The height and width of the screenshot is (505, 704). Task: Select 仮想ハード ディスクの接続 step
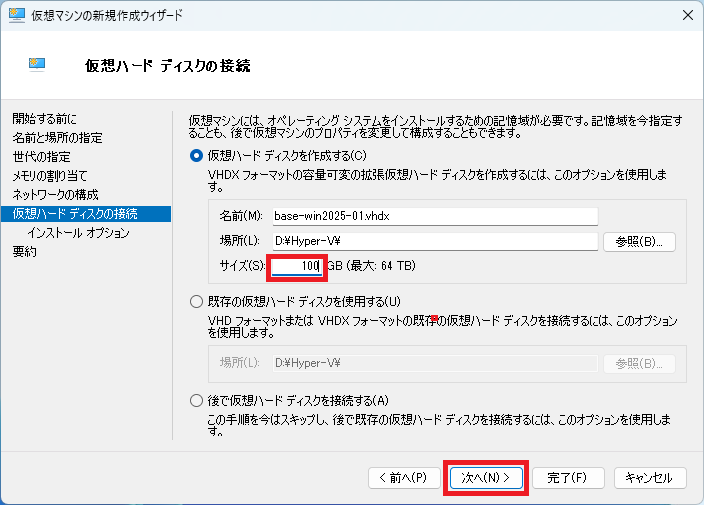pos(86,214)
